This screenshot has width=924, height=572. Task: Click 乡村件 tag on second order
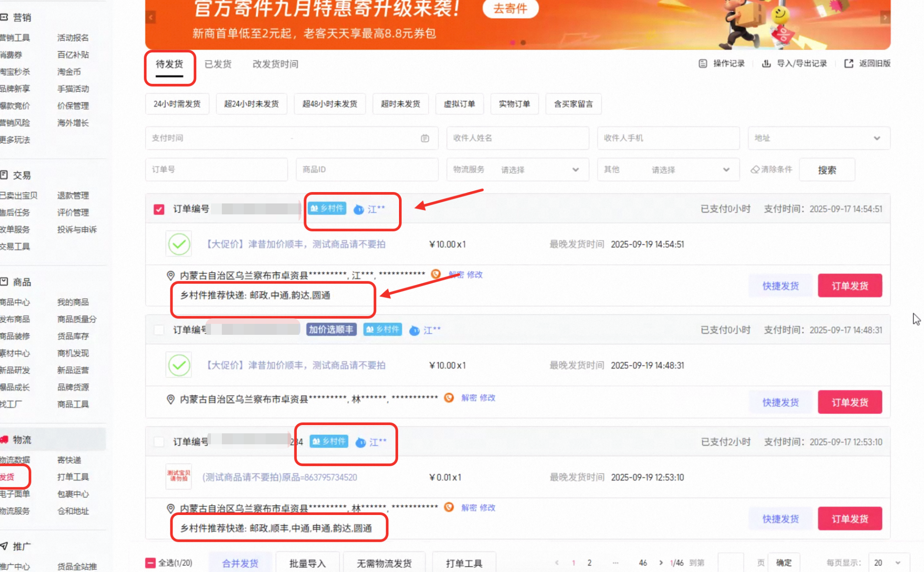383,329
